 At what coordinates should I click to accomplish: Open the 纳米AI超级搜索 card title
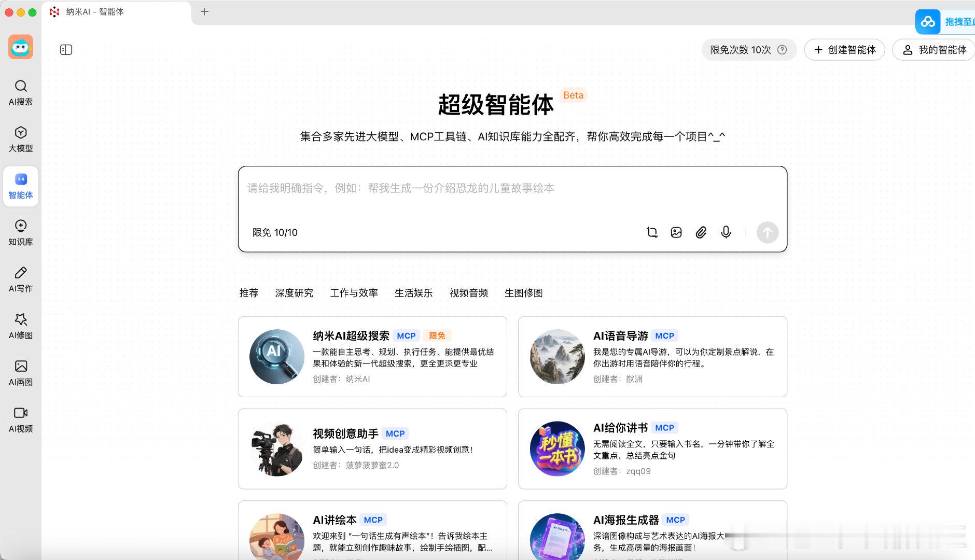pos(351,335)
